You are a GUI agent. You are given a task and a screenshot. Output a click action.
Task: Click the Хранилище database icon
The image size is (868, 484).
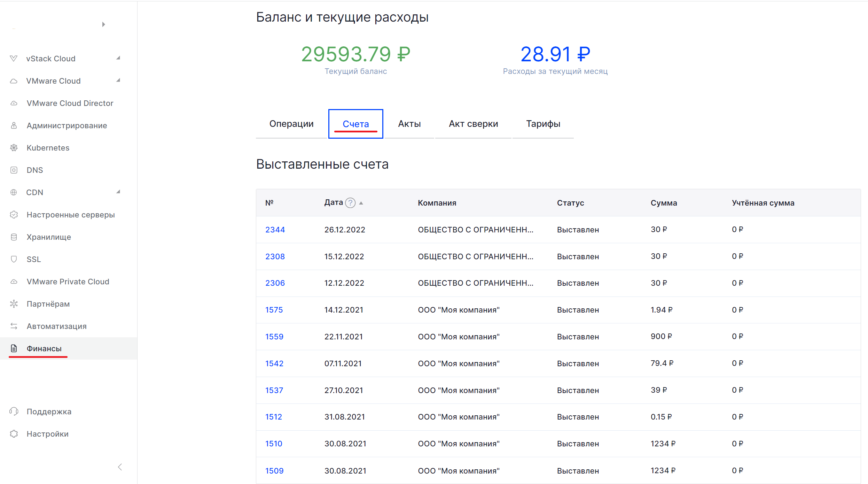coord(14,237)
